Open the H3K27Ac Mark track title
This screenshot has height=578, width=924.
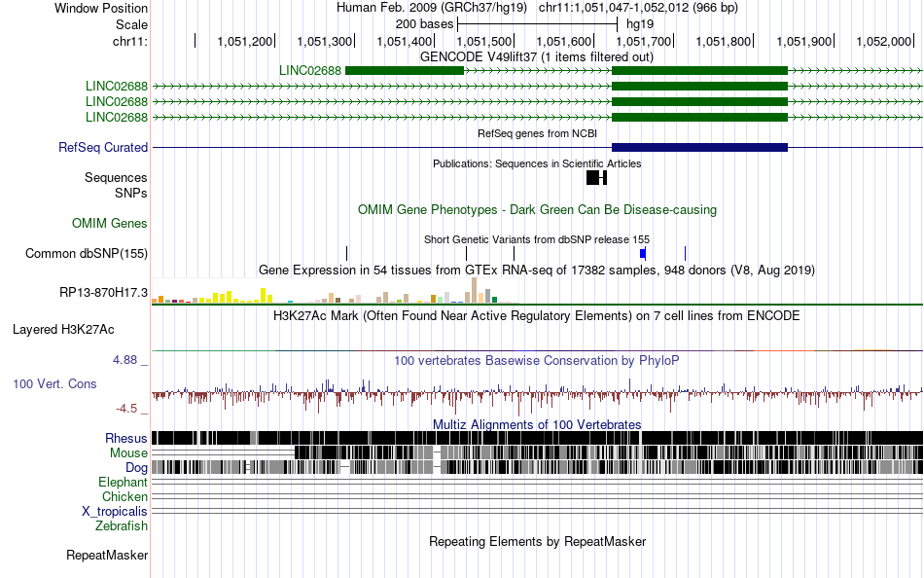click(x=537, y=315)
